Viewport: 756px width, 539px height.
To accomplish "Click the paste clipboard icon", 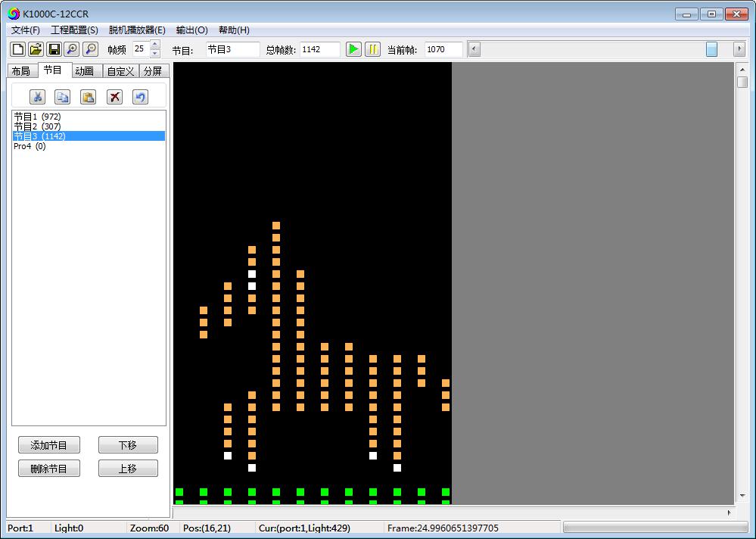I will point(89,97).
